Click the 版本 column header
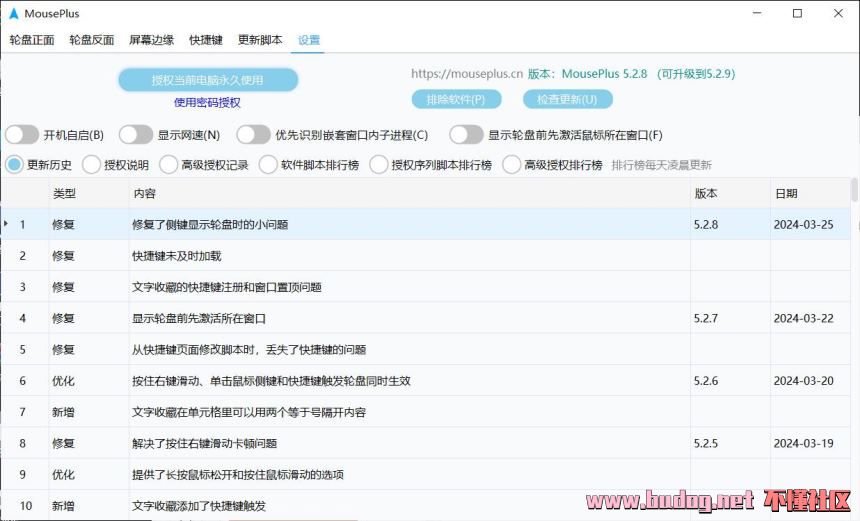Screen dimensions: 860x521 click(x=730, y=194)
